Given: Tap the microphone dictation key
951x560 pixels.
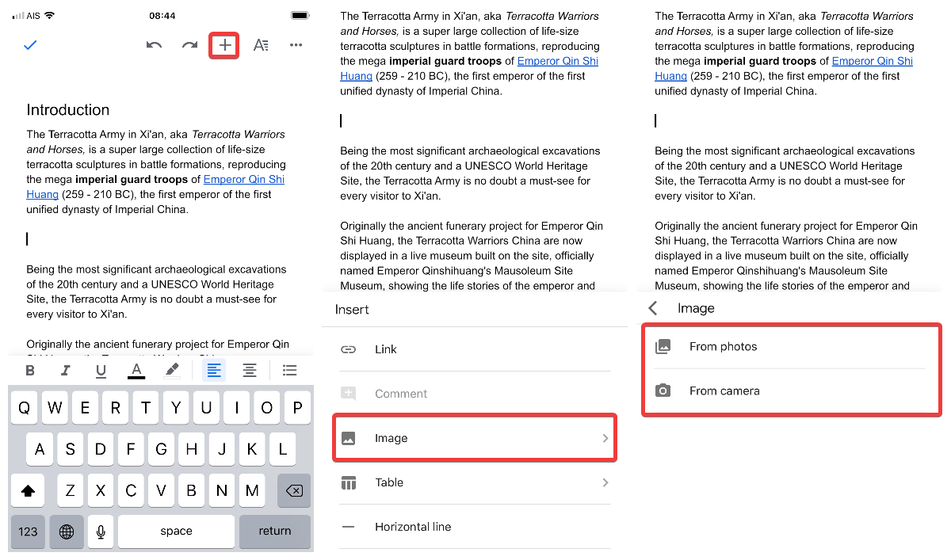Looking at the screenshot, I should coord(101,531).
